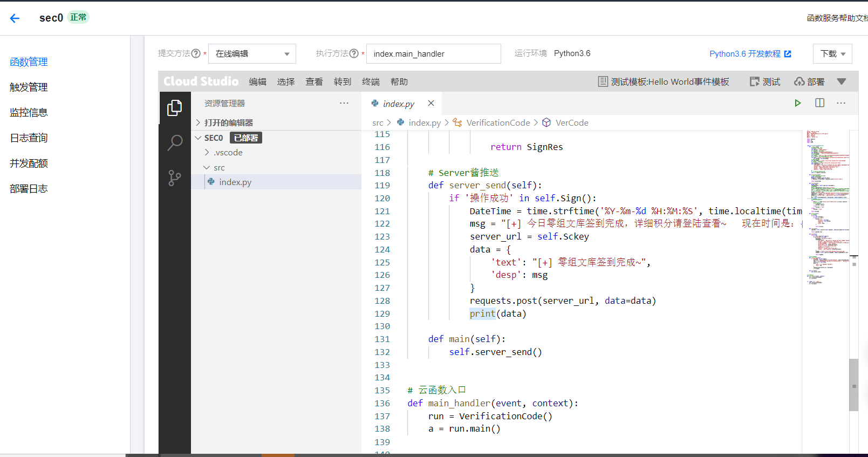Open Source Control branch icon
This screenshot has width=868, height=457.
point(175,178)
